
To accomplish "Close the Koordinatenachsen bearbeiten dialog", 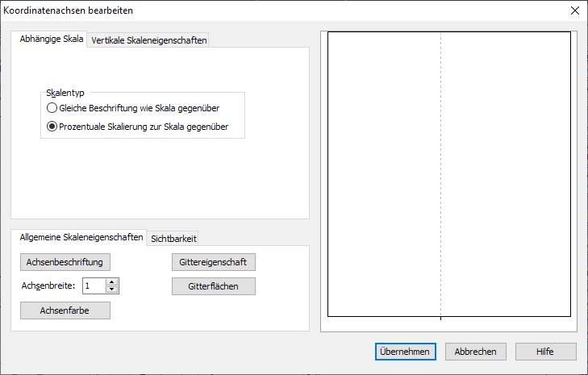I will click(573, 10).
